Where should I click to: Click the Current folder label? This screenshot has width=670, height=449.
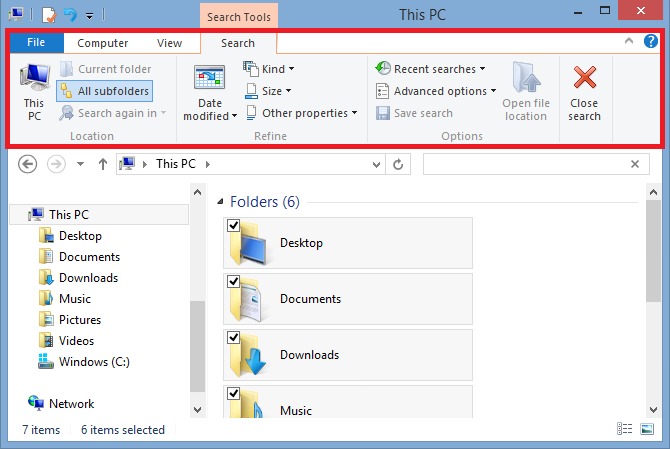point(115,69)
